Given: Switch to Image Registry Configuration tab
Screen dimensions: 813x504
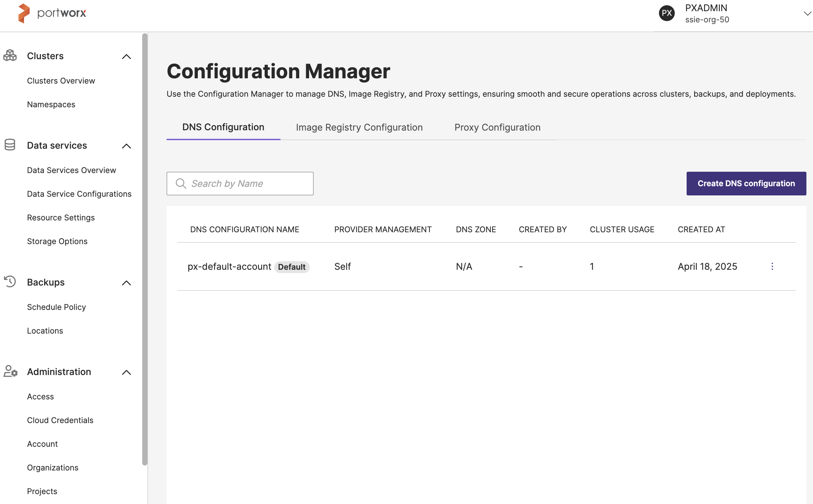Looking at the screenshot, I should [x=359, y=127].
